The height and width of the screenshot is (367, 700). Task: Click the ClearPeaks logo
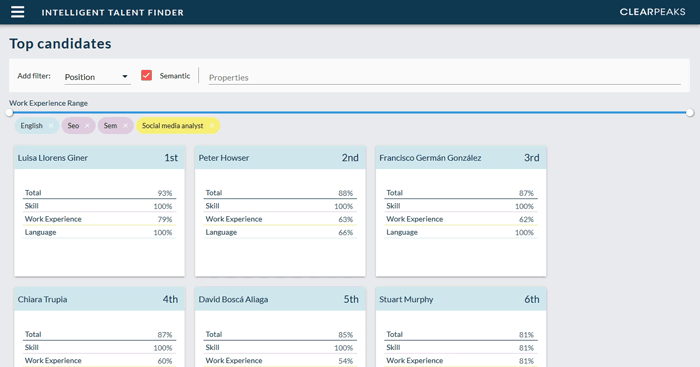[652, 12]
